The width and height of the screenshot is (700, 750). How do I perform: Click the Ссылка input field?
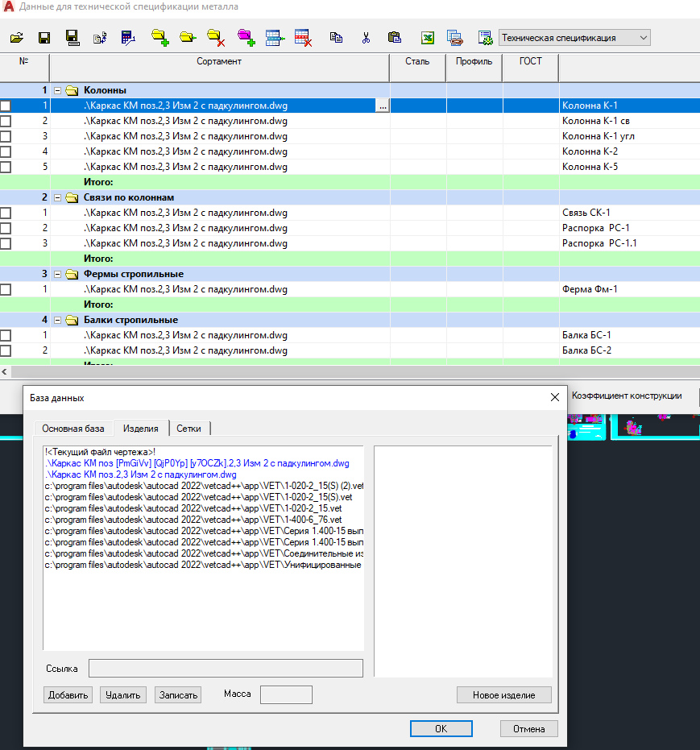(226, 668)
